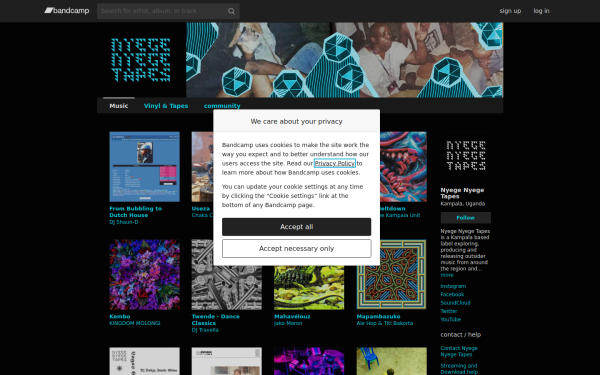Open the SoundCloud link
Screen dimensions: 600x375
(x=455, y=303)
